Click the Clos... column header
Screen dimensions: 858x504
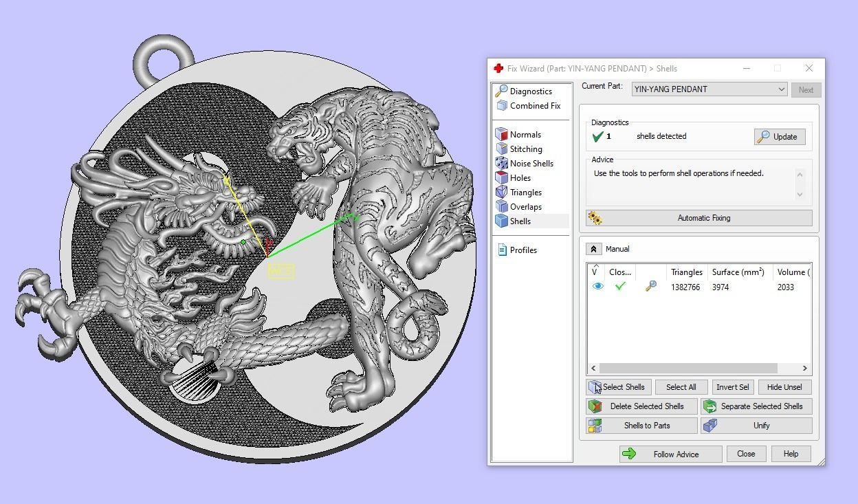click(620, 272)
